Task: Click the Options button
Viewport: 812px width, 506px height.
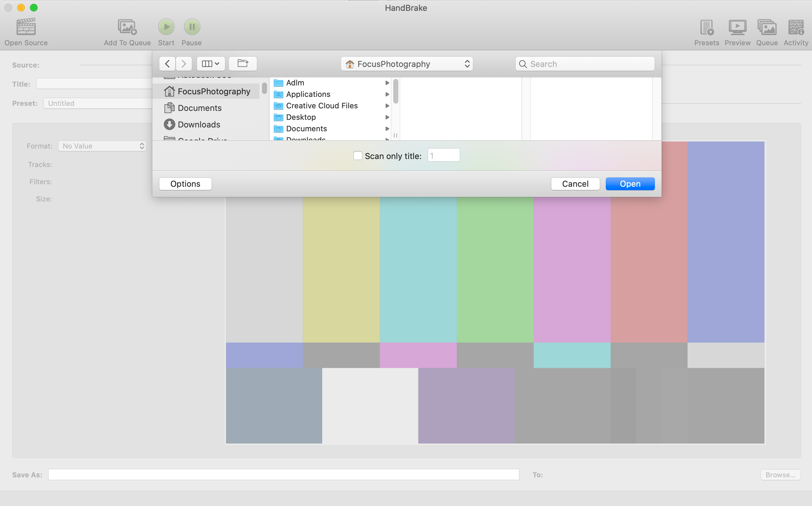Action: coord(185,184)
